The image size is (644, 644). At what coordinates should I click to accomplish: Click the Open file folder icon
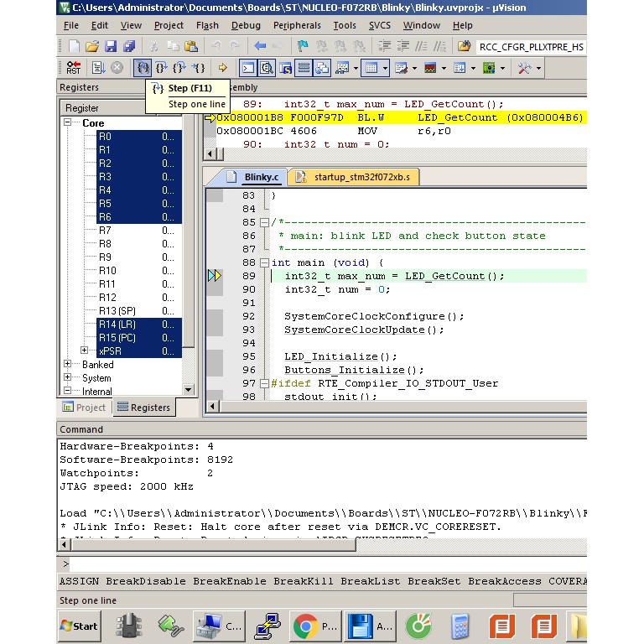pyautogui.click(x=93, y=46)
